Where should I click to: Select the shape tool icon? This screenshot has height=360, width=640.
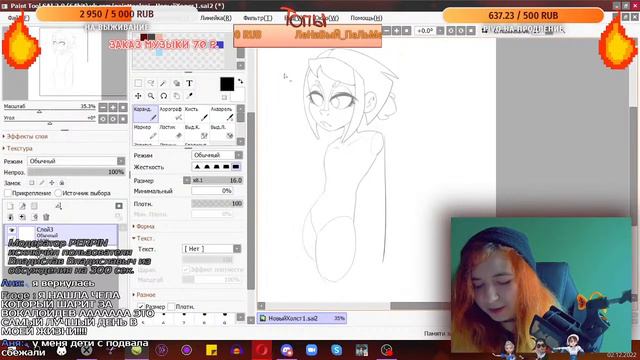[x=176, y=83]
